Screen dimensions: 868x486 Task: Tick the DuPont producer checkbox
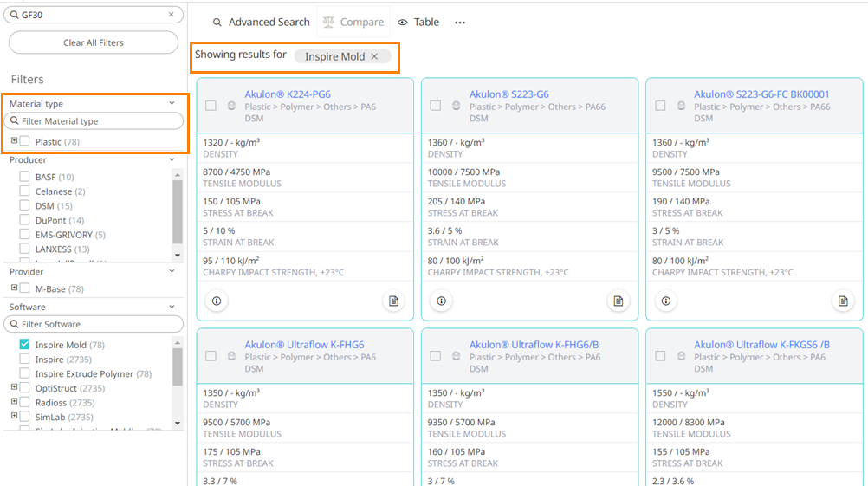coord(25,220)
